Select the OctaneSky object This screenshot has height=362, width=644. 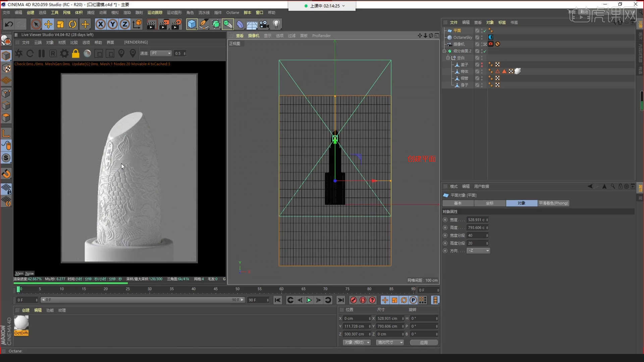pos(463,38)
